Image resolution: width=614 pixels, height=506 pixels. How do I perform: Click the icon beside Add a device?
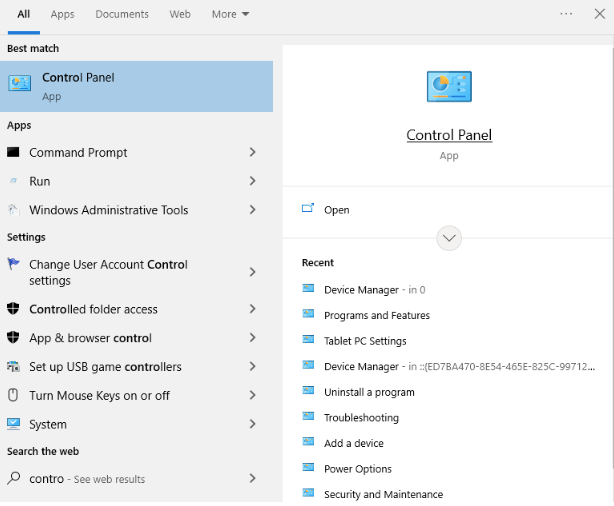(308, 442)
